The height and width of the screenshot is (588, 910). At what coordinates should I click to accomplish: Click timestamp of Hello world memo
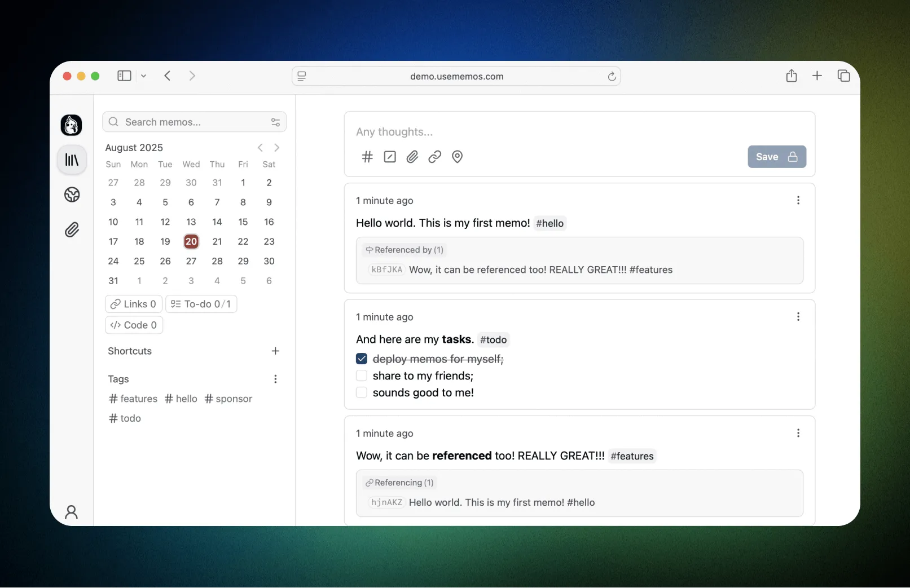[x=385, y=201]
